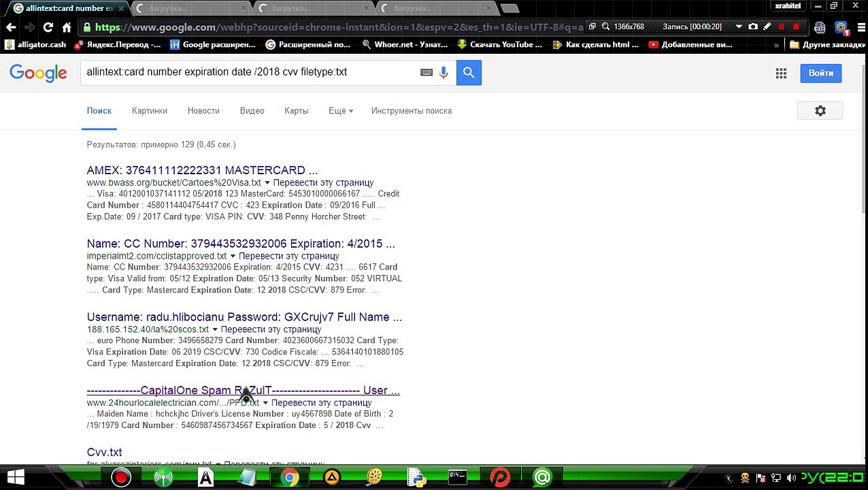Switch to Новости tab
The width and height of the screenshot is (868, 490).
pos(203,111)
